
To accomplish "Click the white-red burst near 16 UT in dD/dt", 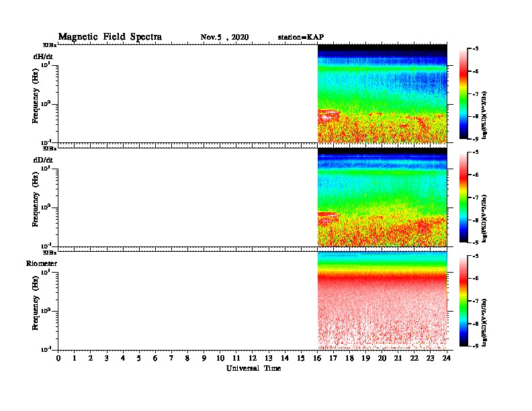I will click(328, 218).
